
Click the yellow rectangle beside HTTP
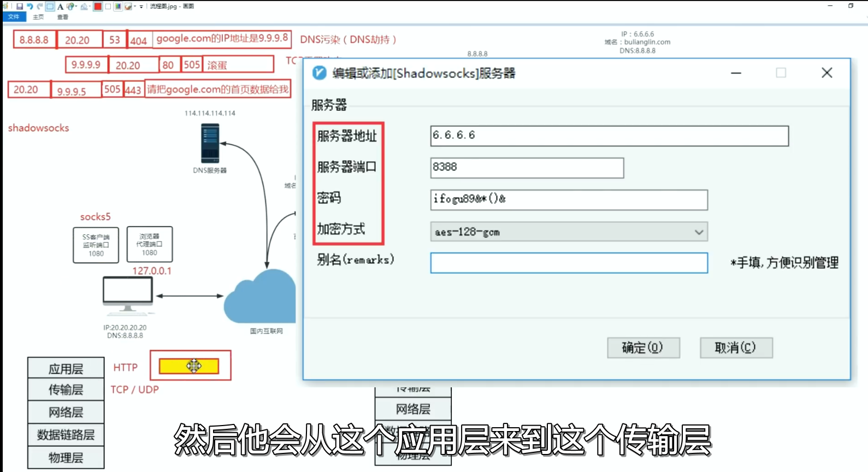click(189, 366)
